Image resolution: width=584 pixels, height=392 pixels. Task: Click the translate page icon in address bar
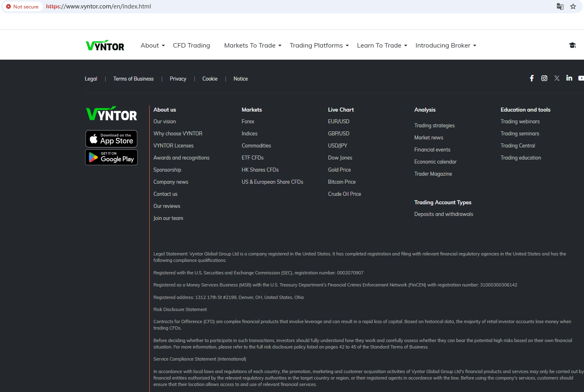point(560,6)
